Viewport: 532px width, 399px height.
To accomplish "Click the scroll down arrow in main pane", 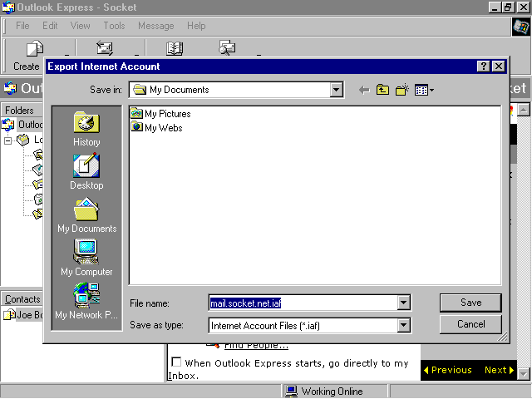I will click(x=524, y=375).
